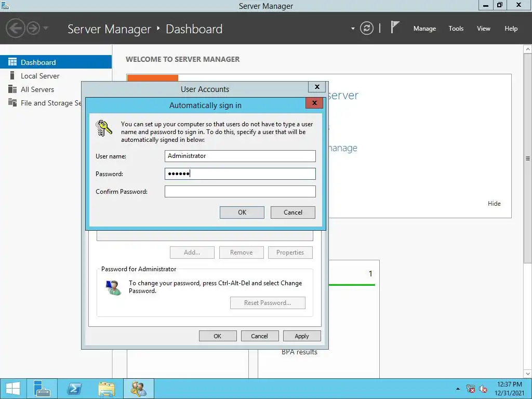Screen dimensions: 532x399
Task: Click the File and Storage Services icon
Action: click(x=12, y=102)
